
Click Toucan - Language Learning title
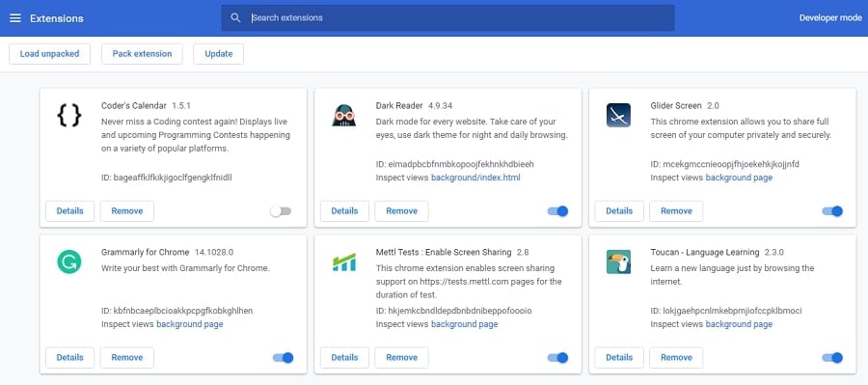pos(705,253)
